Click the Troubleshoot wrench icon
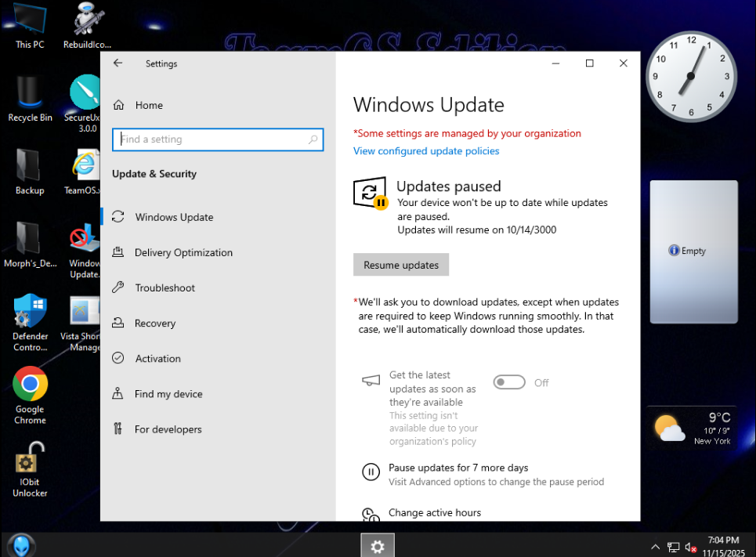Viewport: 756px width, 557px height. pos(118,288)
